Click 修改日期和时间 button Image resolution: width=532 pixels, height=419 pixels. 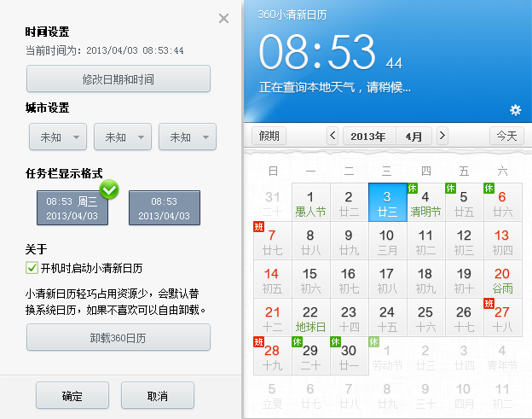tap(119, 79)
